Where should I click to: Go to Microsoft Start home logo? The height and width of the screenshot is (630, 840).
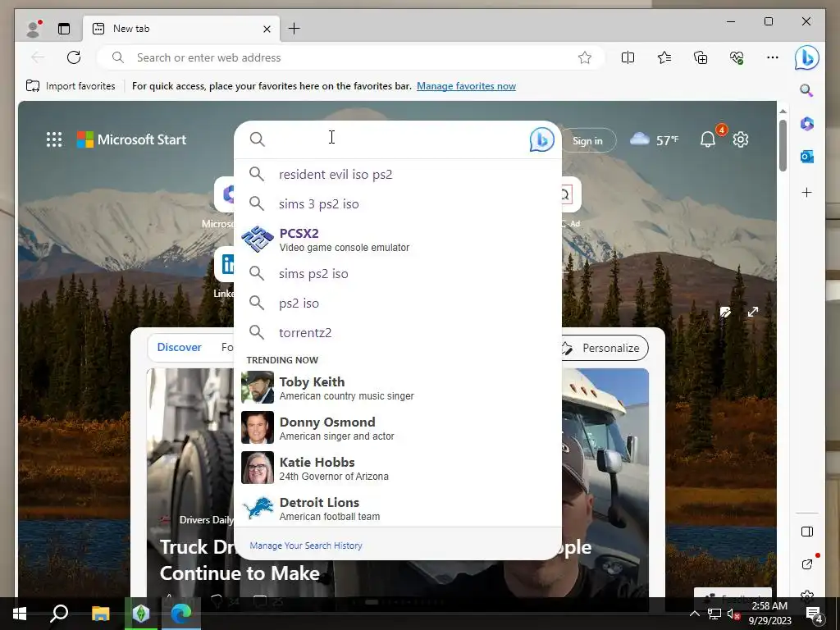point(132,139)
